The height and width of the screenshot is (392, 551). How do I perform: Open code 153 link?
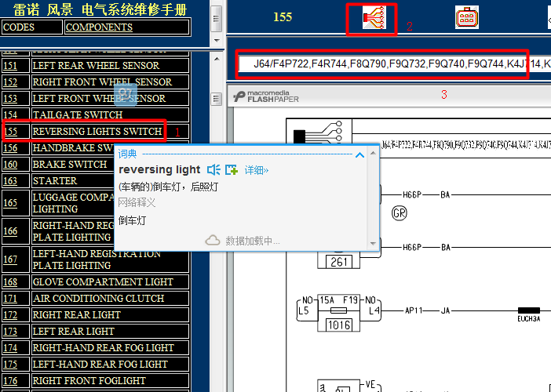pos(10,99)
